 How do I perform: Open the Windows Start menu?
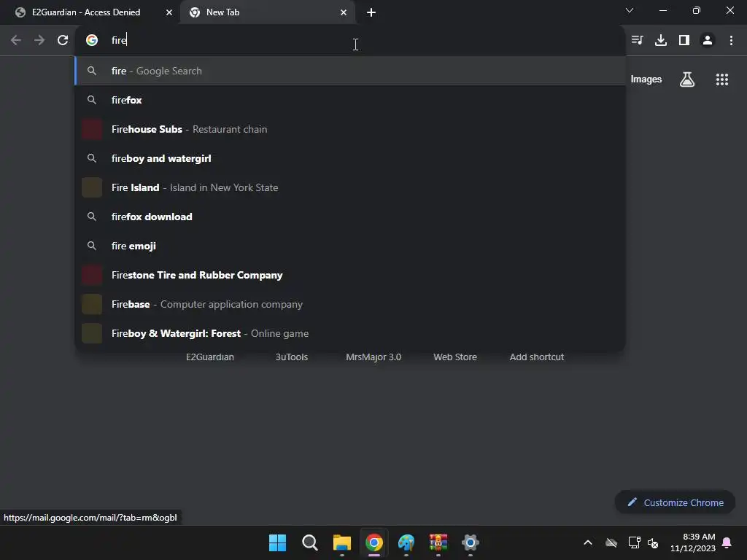point(278,542)
